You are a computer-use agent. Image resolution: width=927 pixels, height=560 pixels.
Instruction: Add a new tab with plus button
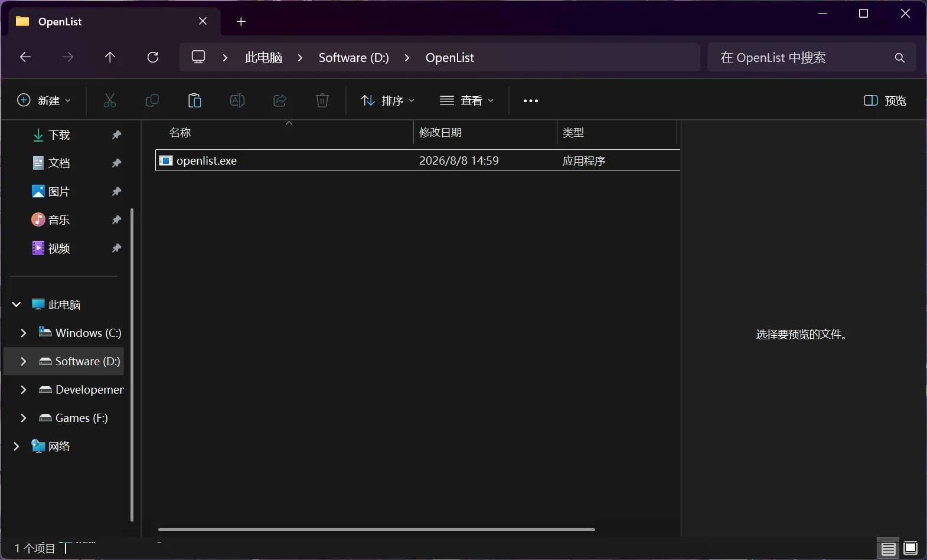(241, 22)
